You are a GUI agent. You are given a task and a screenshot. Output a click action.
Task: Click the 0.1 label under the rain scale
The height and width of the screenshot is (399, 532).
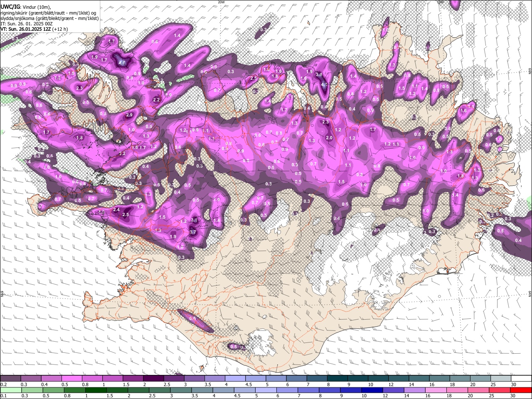tap(3, 396)
